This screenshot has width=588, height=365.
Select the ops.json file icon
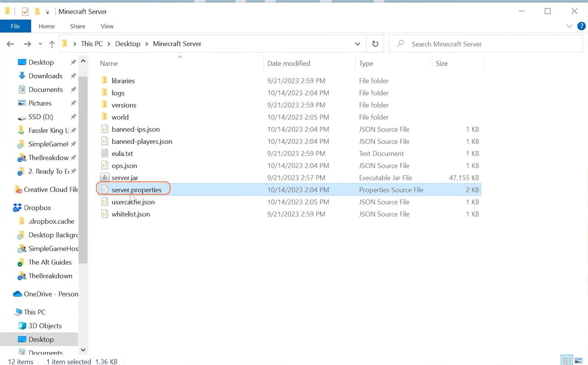point(105,165)
